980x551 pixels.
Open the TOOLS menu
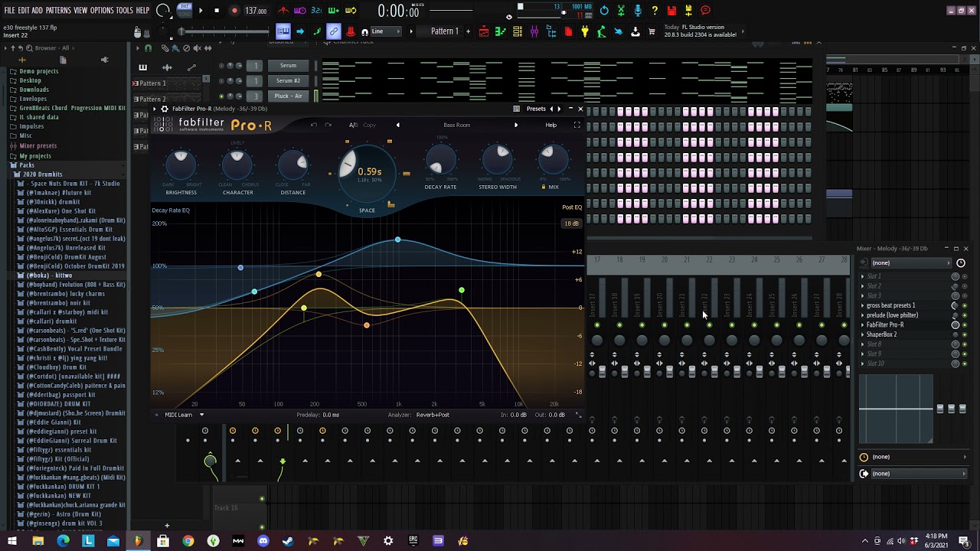click(x=125, y=11)
